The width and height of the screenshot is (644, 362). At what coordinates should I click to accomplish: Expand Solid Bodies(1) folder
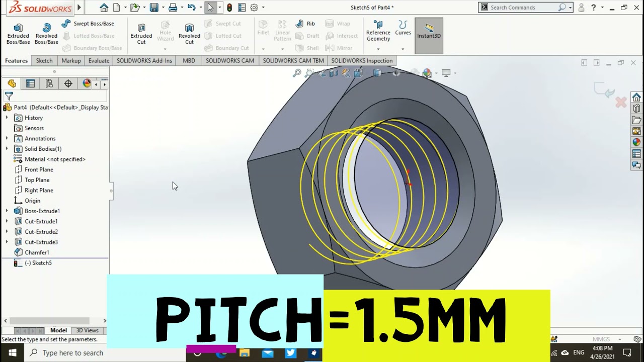point(7,149)
